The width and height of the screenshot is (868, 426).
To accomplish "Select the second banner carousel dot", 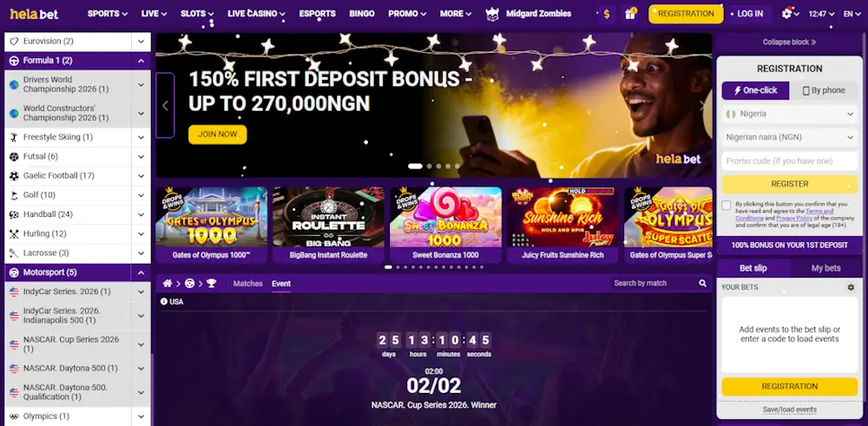I will coord(429,166).
